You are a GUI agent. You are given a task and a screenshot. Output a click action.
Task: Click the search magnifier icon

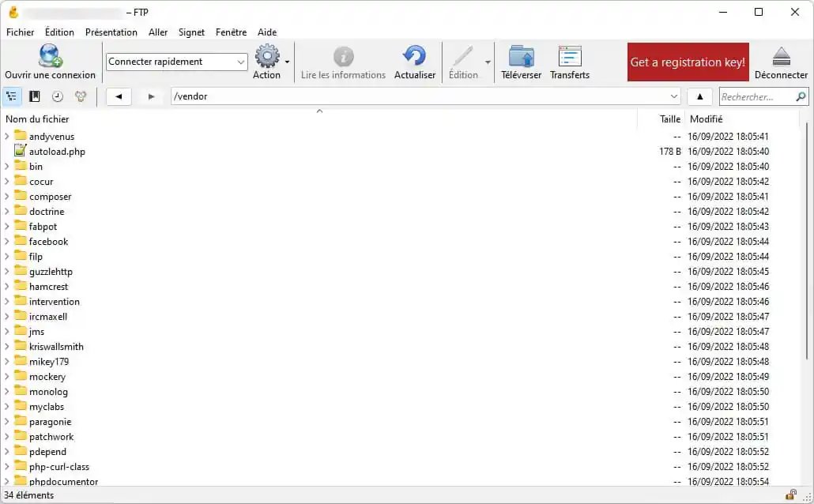(801, 96)
